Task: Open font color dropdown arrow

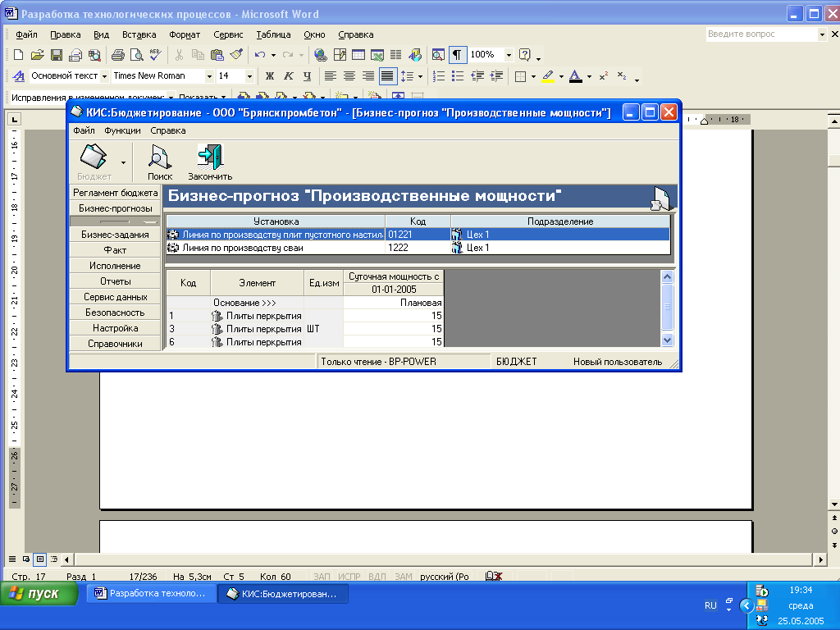Action: tap(589, 76)
